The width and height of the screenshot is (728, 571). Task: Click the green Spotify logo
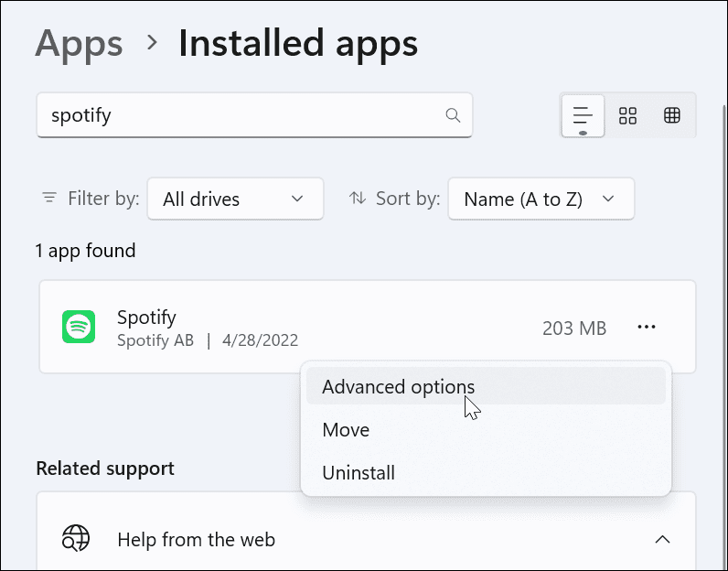pos(79,327)
